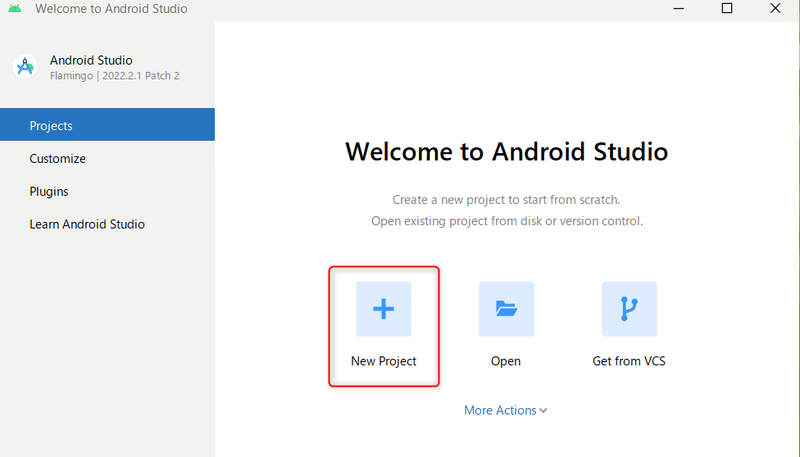Image resolution: width=800 pixels, height=457 pixels.
Task: Click the Open folder icon
Action: (x=506, y=309)
